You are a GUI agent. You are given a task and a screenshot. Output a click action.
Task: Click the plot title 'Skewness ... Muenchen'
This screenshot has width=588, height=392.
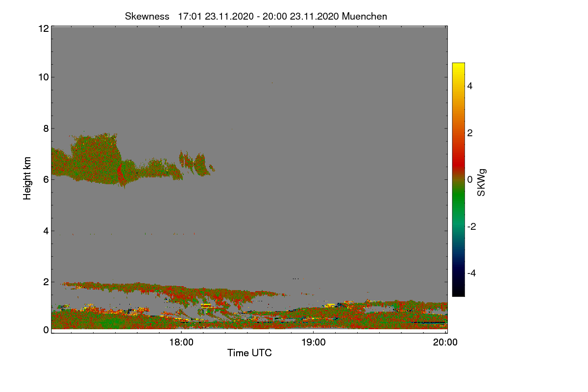[256, 16]
